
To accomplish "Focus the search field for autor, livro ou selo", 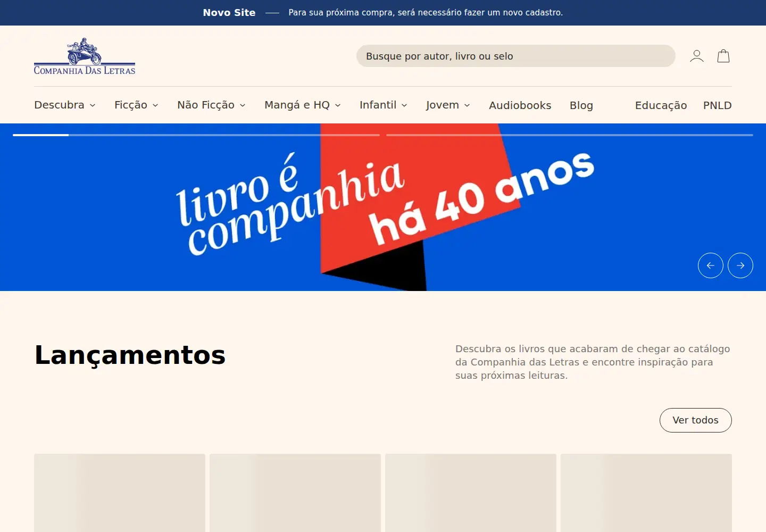I will tap(516, 56).
